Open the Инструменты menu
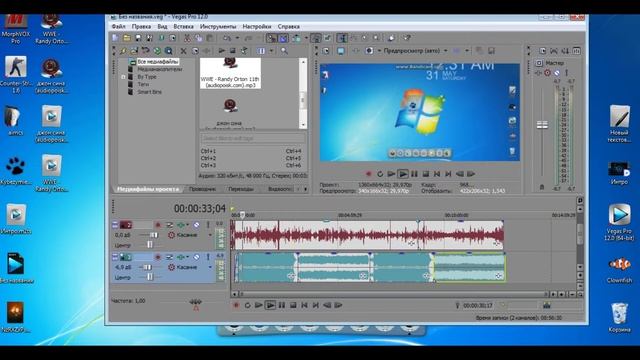Viewport: 640px width, 360px height. pyautogui.click(x=218, y=27)
